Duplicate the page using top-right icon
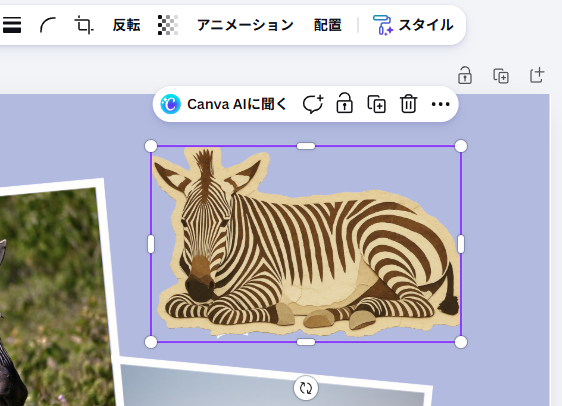The width and height of the screenshot is (562, 406). click(x=501, y=76)
